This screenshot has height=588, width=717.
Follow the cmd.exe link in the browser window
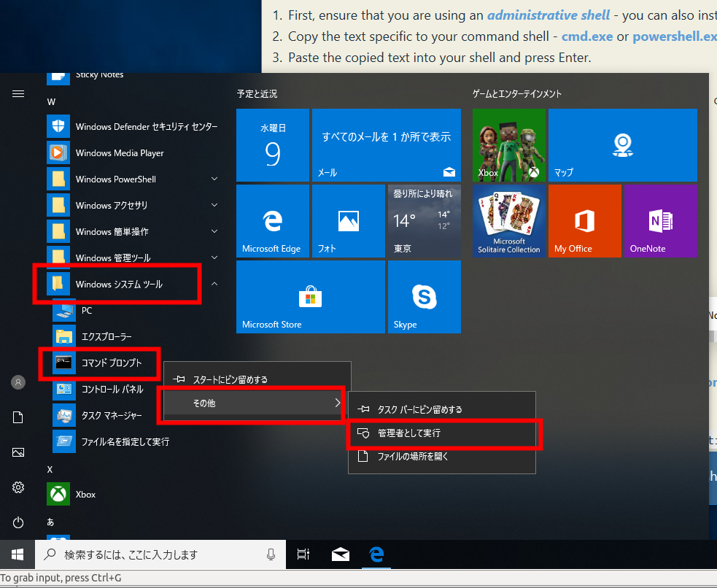(587, 36)
